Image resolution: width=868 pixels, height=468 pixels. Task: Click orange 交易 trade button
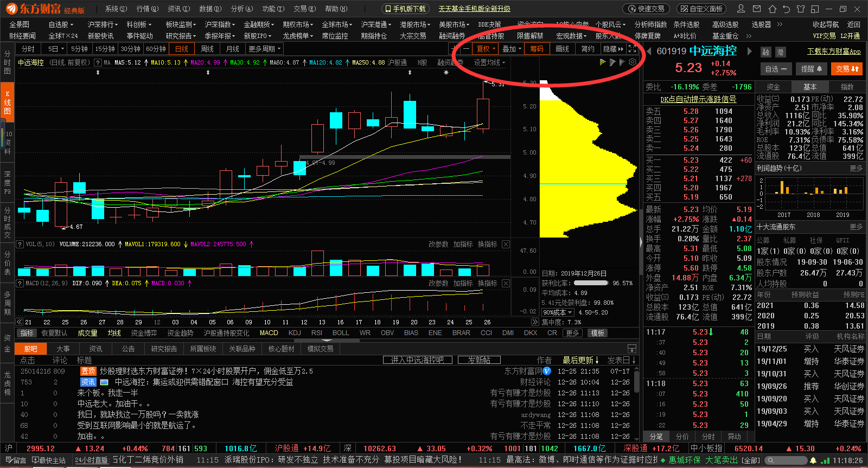pyautogui.click(x=846, y=69)
